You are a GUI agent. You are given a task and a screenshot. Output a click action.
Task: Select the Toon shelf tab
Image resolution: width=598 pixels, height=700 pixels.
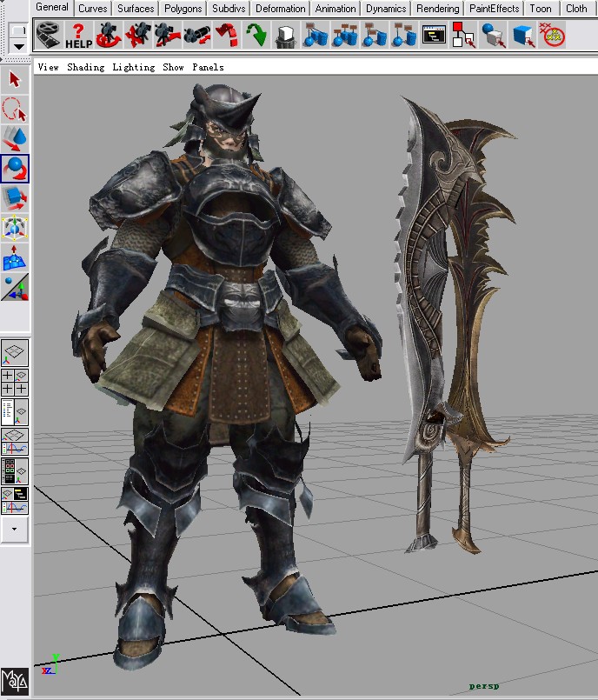[x=541, y=9]
